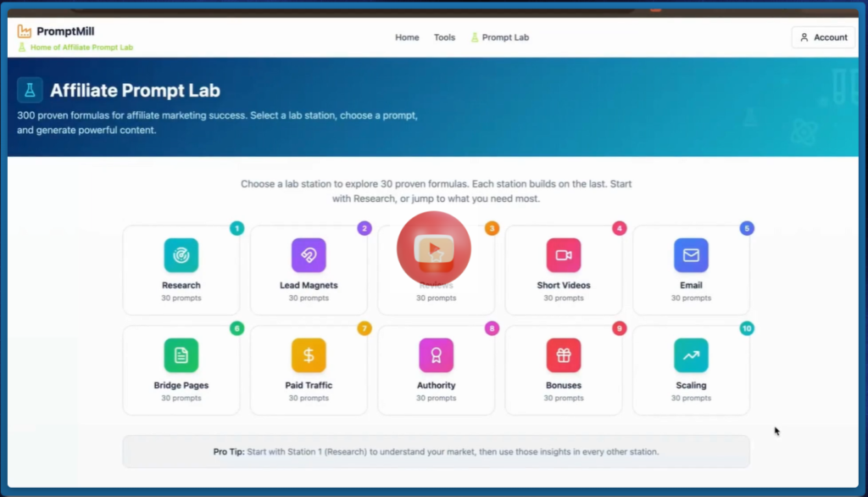Open the Short Videos camera icon
The height and width of the screenshot is (497, 868).
click(563, 255)
